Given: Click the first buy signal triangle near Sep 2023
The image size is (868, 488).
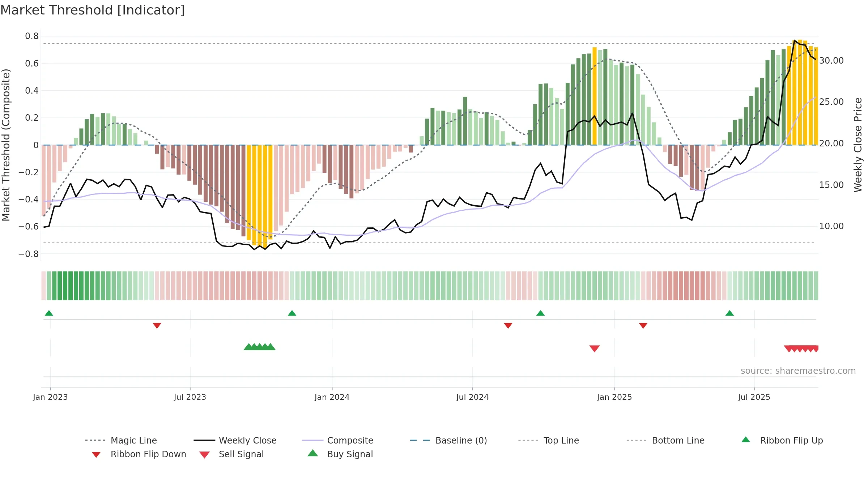Looking at the screenshot, I should [248, 347].
